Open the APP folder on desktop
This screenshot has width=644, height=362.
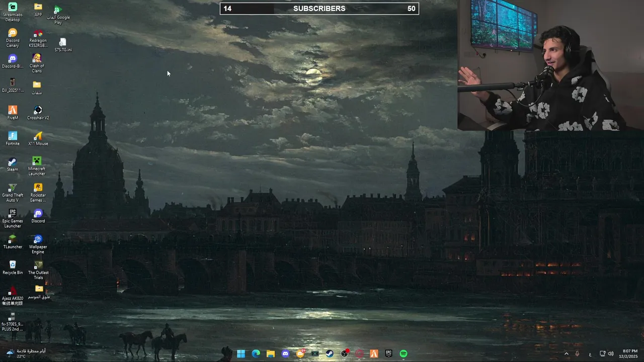click(38, 9)
